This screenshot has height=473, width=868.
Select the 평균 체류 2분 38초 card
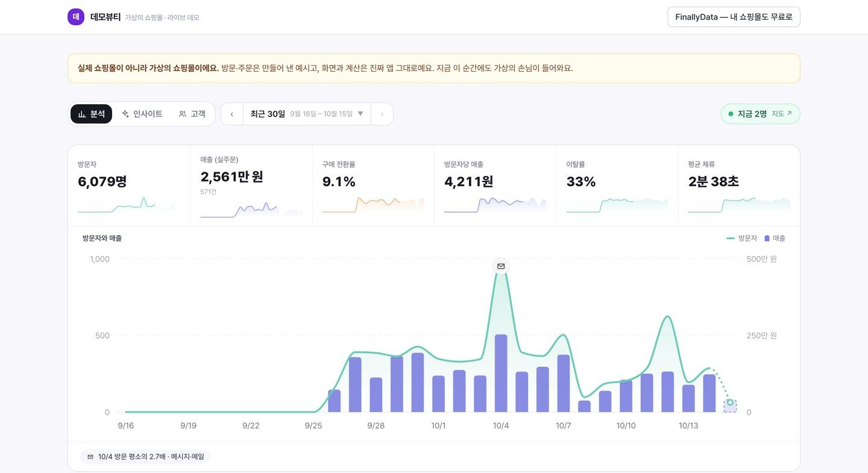tap(739, 186)
